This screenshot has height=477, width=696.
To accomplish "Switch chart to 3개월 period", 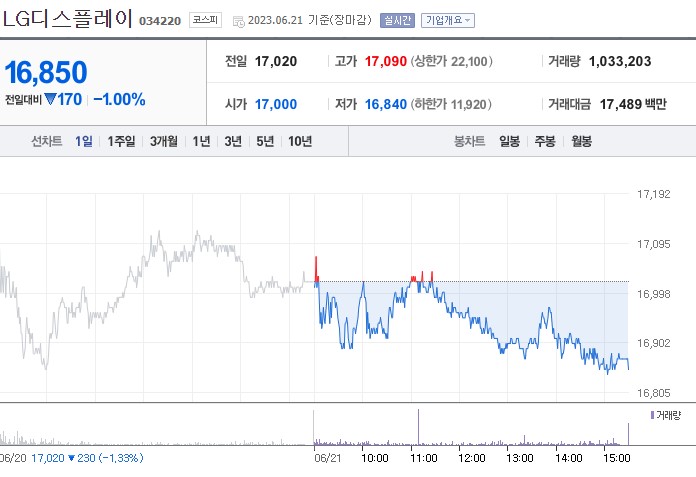I will click(163, 141).
